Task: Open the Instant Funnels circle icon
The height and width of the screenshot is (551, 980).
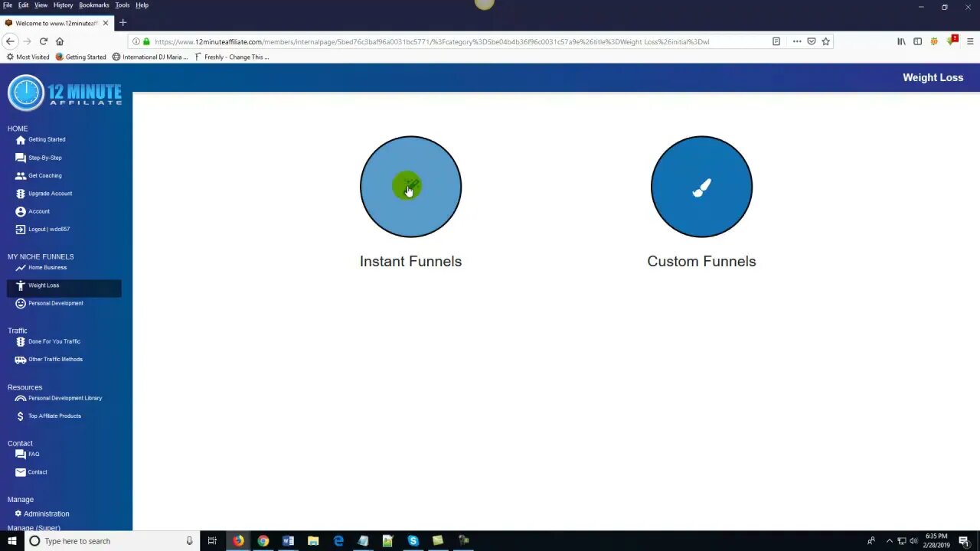Action: click(x=410, y=187)
